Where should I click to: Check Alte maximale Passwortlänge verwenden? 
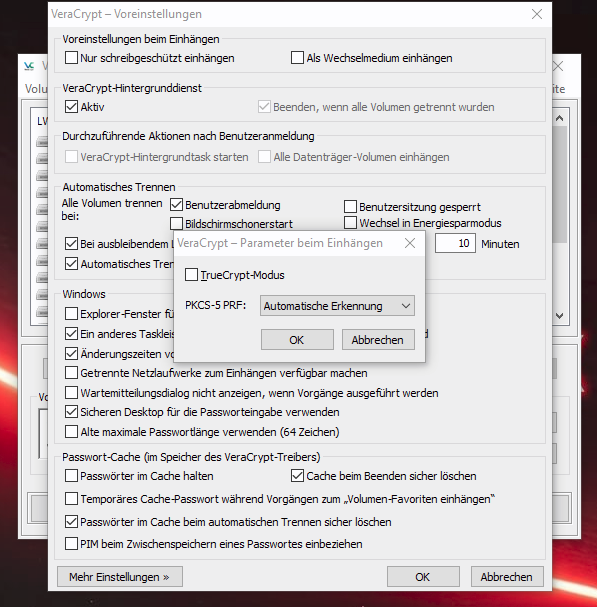71,432
